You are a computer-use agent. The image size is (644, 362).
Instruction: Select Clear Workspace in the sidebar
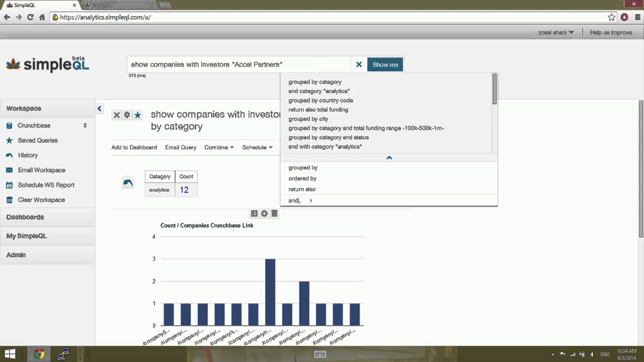click(41, 200)
